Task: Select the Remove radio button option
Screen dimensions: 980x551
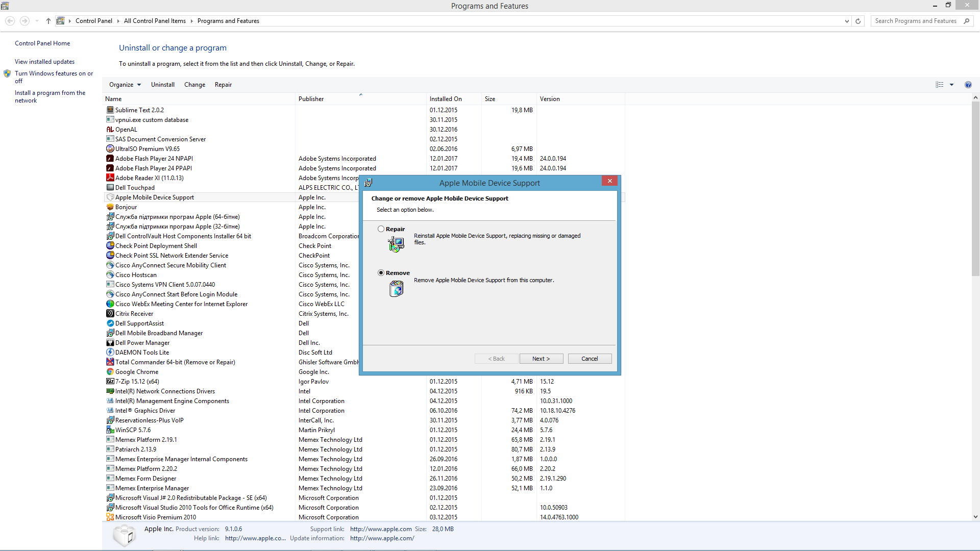Action: click(x=381, y=272)
